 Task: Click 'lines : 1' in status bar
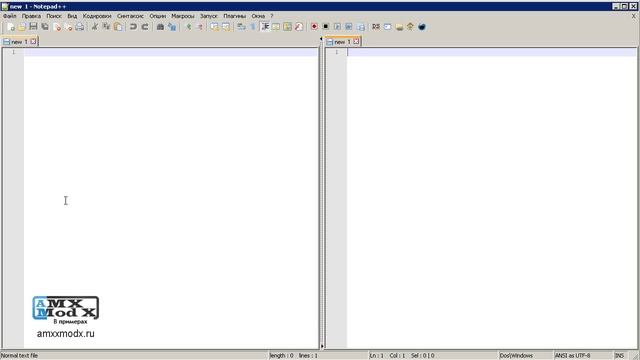(308, 356)
